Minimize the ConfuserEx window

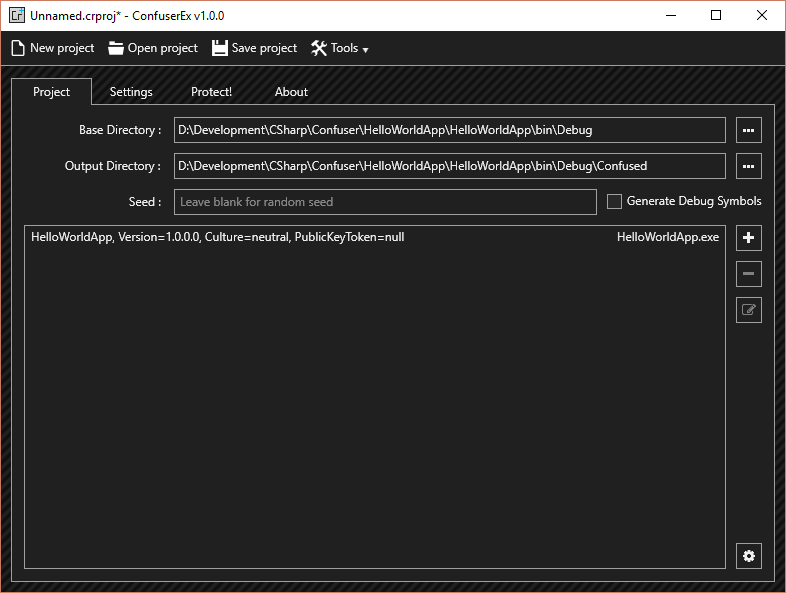click(x=671, y=16)
